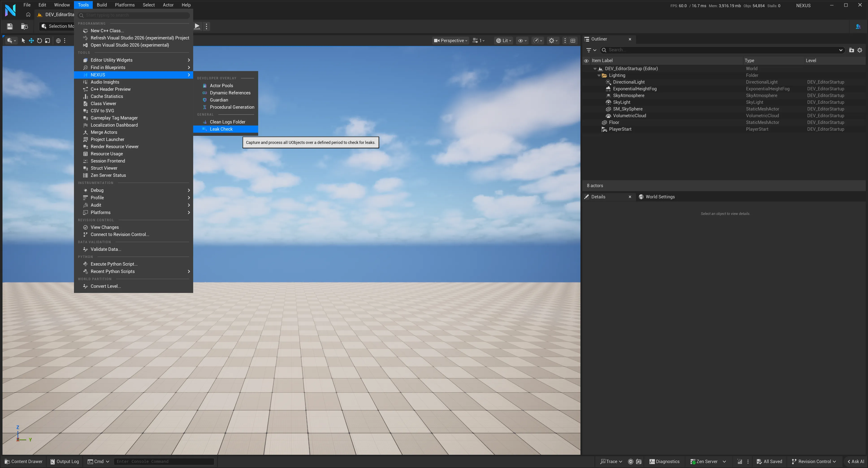This screenshot has height=468, width=868.
Task: Switch viewport to four-pane layout icon
Action: click(x=573, y=40)
